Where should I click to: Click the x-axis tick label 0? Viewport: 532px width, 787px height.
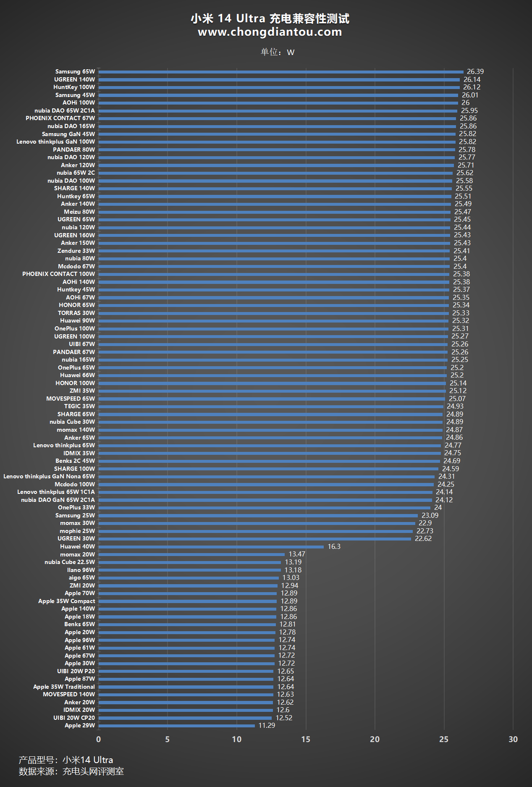(x=98, y=739)
